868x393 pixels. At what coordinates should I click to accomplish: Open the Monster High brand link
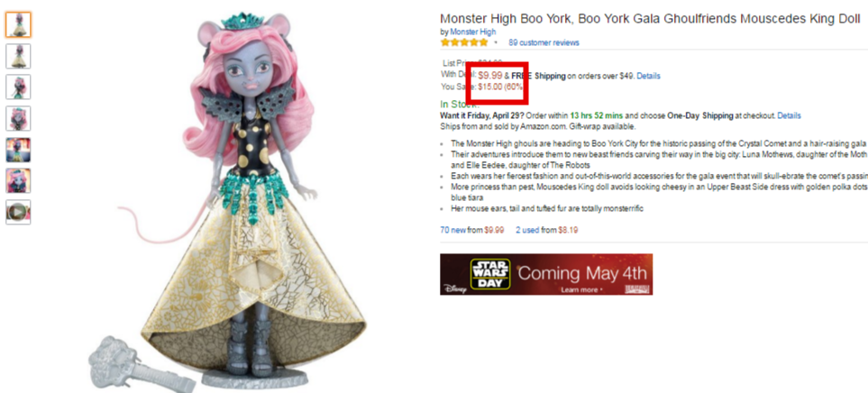click(472, 32)
